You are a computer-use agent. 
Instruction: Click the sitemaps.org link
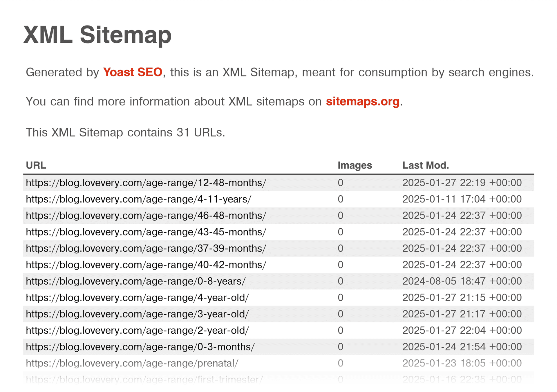[363, 102]
